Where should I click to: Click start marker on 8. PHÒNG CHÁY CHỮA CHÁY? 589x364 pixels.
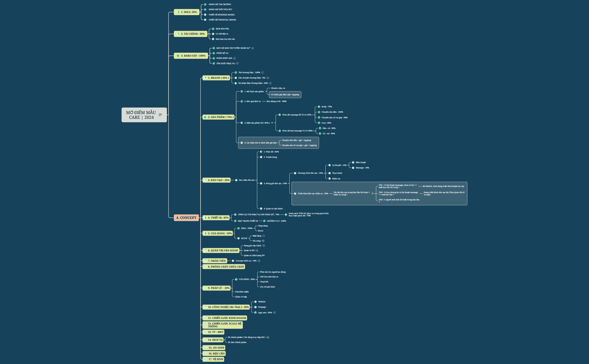(205, 267)
